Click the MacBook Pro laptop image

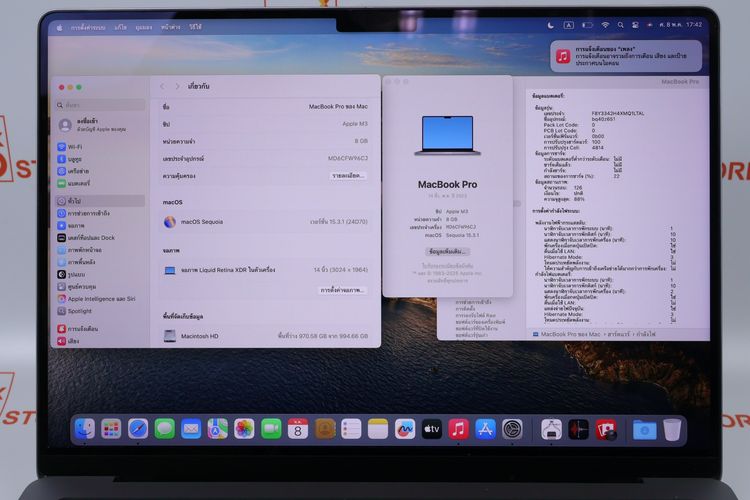point(447,135)
